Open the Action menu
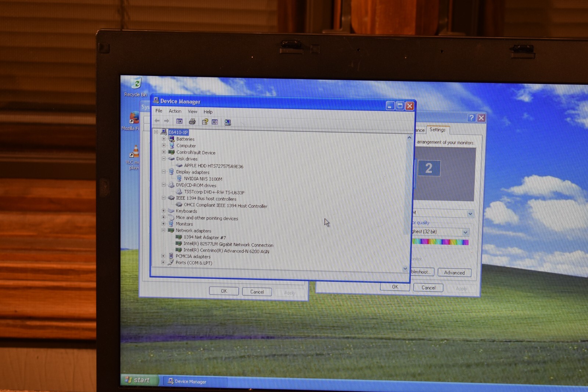The height and width of the screenshot is (392, 588). click(x=175, y=111)
